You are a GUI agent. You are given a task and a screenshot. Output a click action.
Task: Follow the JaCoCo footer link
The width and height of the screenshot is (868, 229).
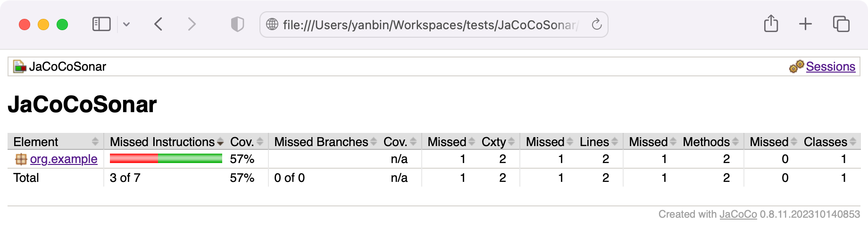738,214
